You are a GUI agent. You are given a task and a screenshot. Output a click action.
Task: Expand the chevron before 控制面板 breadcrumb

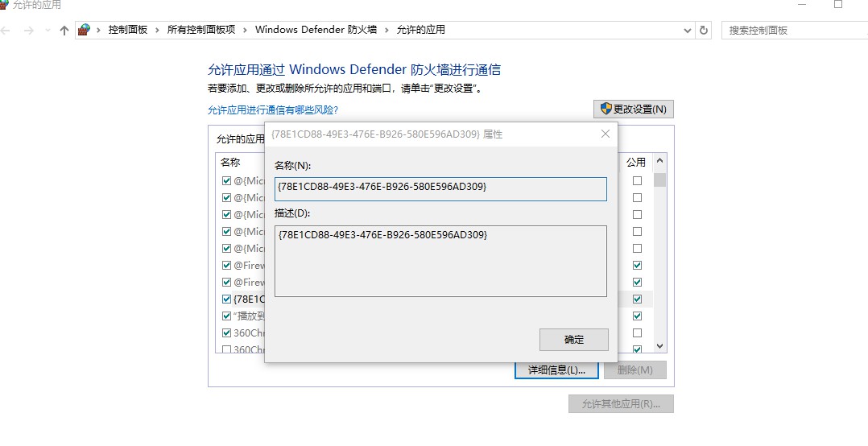click(x=98, y=30)
